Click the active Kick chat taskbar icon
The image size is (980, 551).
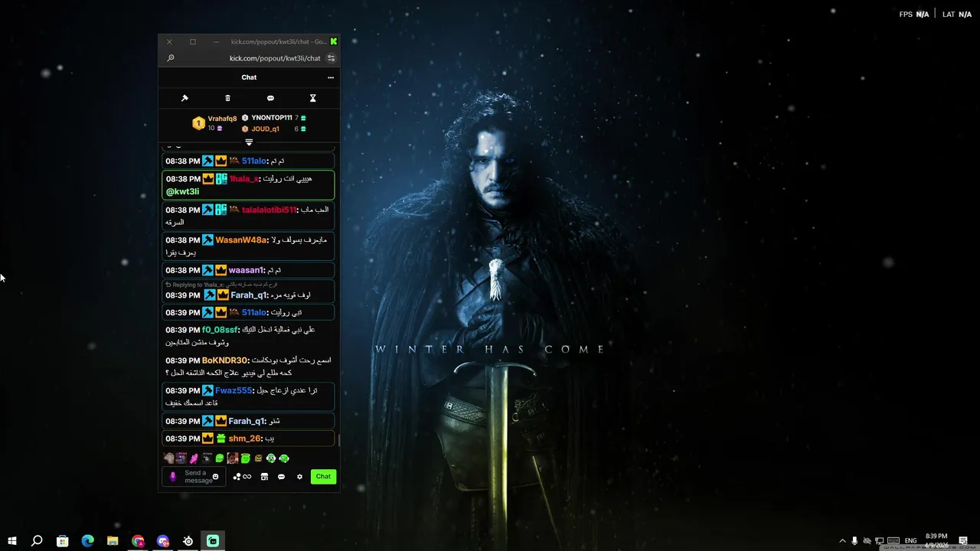tap(213, 541)
